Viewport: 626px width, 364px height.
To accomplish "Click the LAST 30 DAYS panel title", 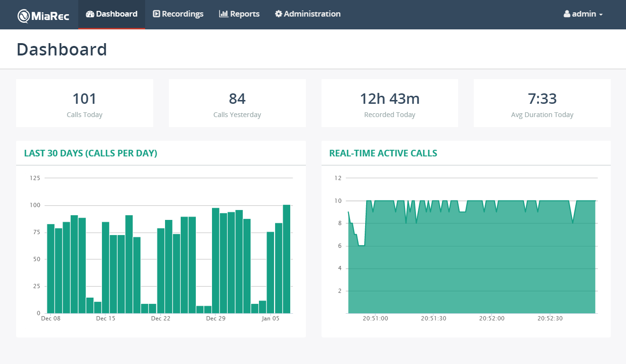I will click(x=91, y=153).
